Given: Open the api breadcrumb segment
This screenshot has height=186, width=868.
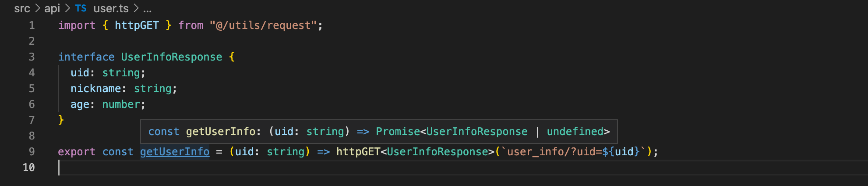Looking at the screenshot, I should (x=52, y=8).
